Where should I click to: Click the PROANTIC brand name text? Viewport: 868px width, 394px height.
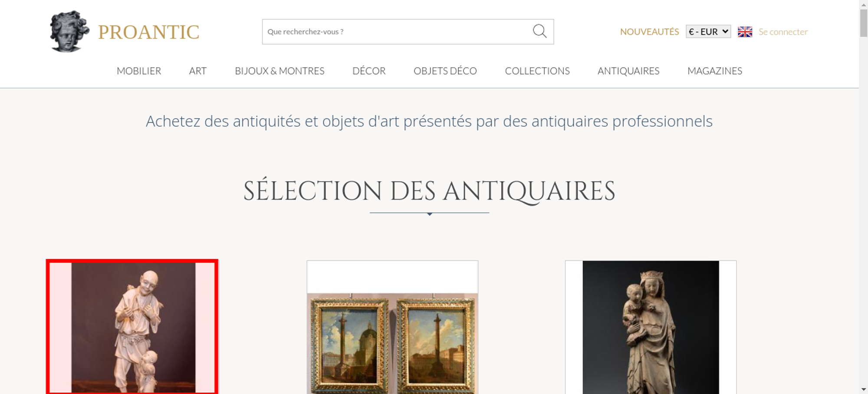(148, 32)
